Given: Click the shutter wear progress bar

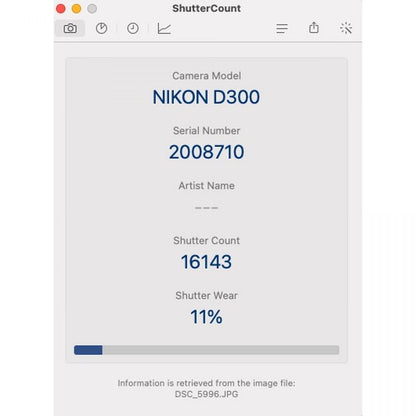Looking at the screenshot, I should point(207,350).
